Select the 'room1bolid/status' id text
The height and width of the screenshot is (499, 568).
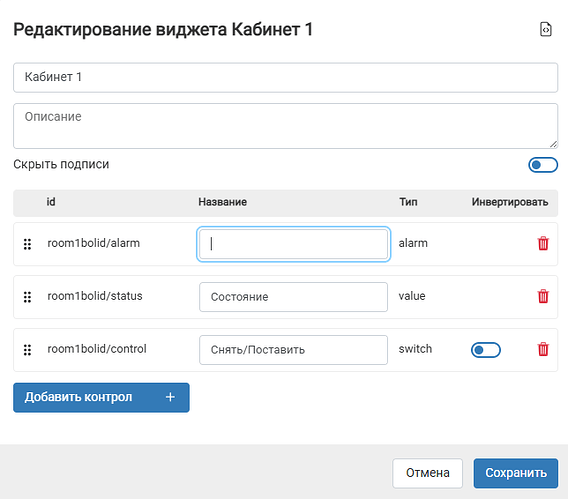[x=95, y=296]
